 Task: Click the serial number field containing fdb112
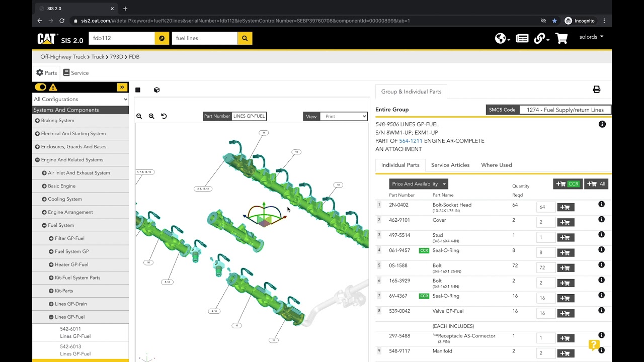[x=122, y=38]
